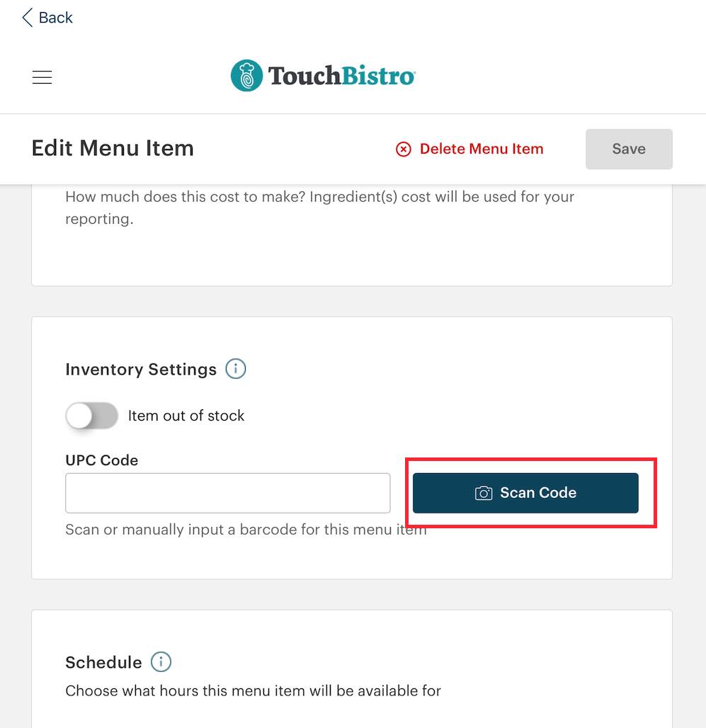Focus the UPC Code input field
Image resolution: width=706 pixels, height=728 pixels.
(x=227, y=493)
